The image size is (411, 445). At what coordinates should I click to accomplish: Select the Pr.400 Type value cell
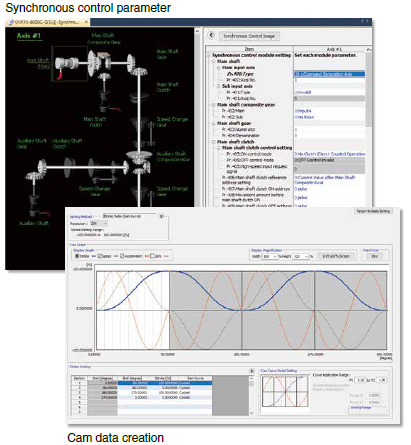329,74
